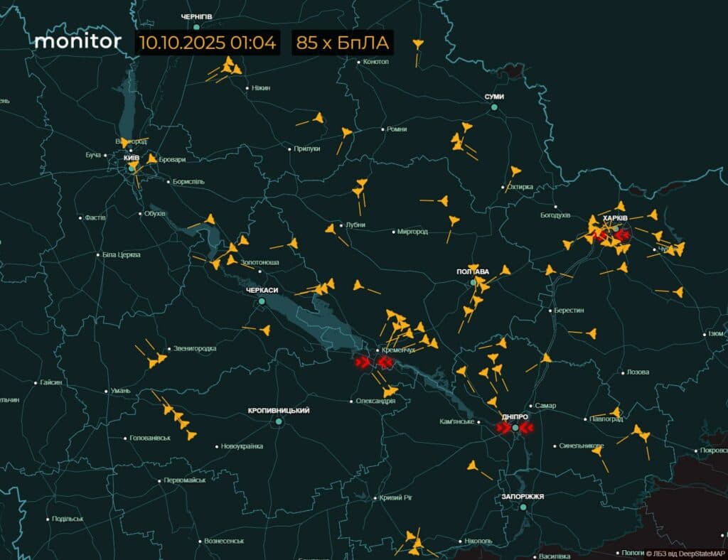Click the Фастів town label
This screenshot has width=728, height=560.
95,217
